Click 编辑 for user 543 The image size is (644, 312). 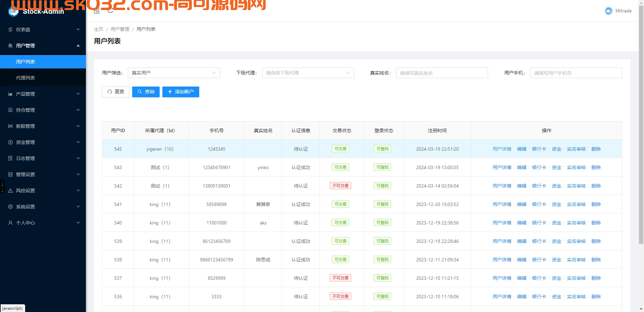(x=522, y=167)
